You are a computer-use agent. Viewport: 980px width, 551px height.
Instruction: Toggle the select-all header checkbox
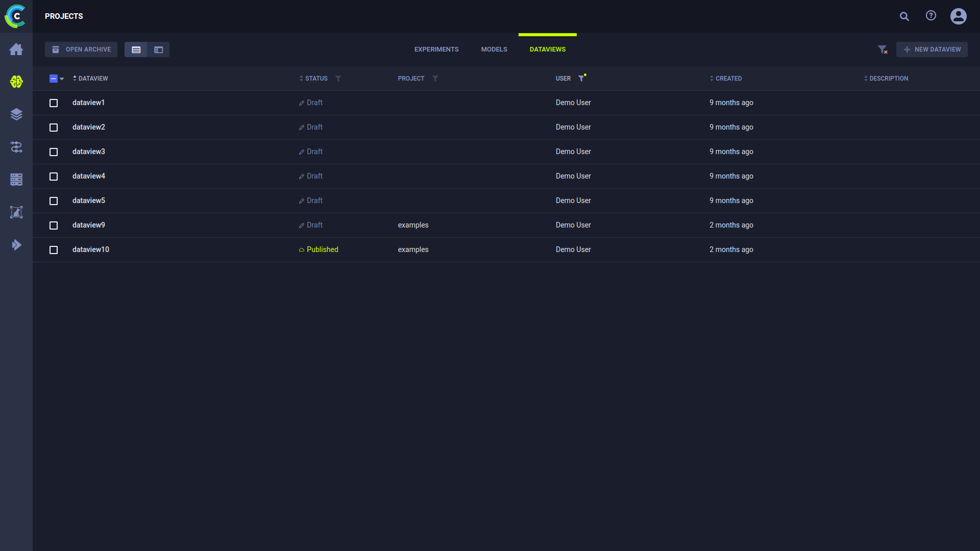point(53,79)
